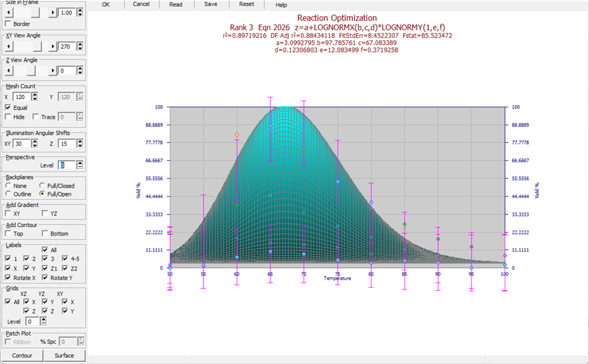
Task: Click the Illumination Z shift spinner
Action: click(79, 143)
